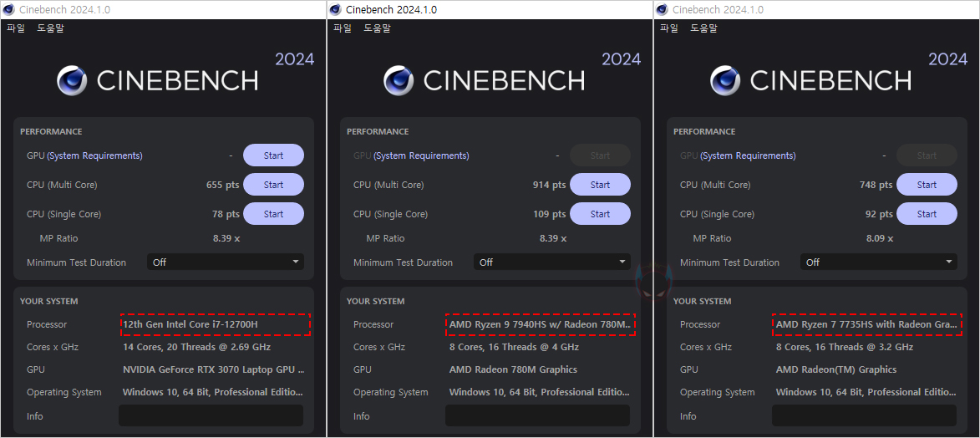This screenshot has height=438, width=980.
Task: Click the 78 pts single core score
Action: (226, 214)
